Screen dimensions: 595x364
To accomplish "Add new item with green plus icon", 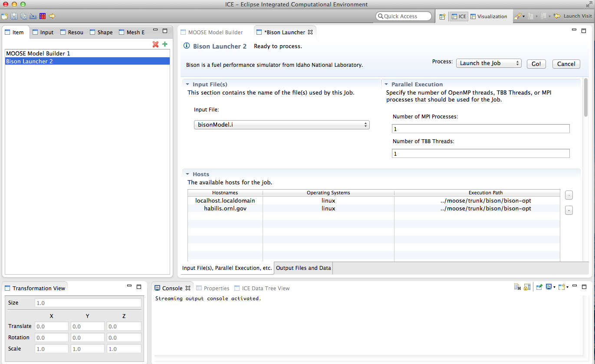I will click(x=165, y=44).
